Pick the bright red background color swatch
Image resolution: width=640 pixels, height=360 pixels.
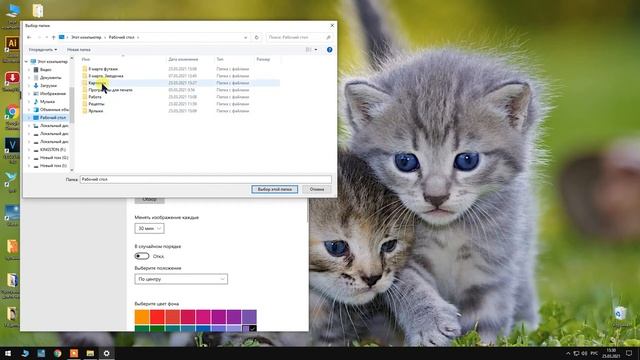point(157,317)
